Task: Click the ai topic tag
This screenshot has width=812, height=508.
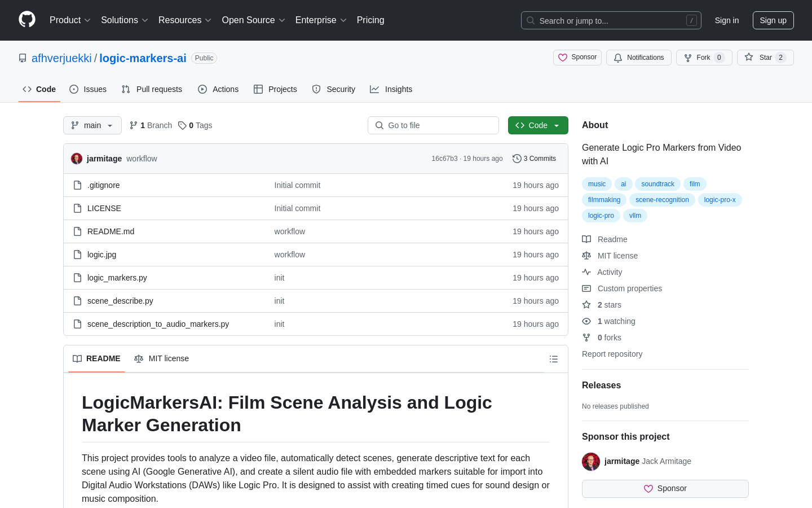Action: coord(623,184)
